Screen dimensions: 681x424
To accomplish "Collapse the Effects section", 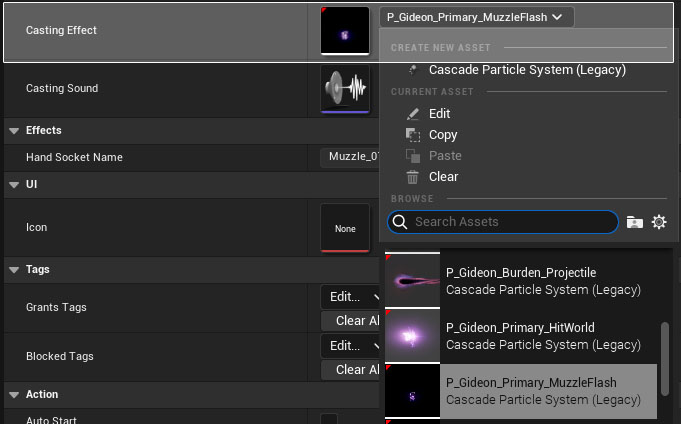I will click(x=14, y=130).
